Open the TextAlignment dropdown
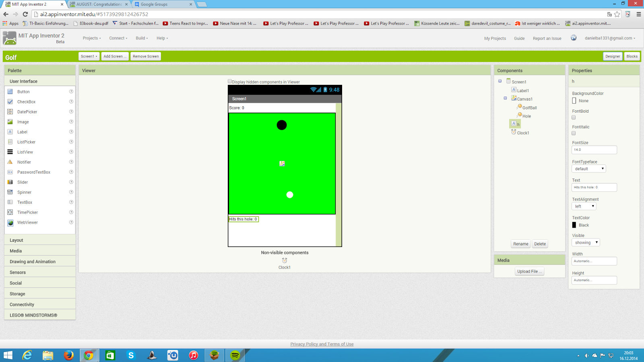Viewport: 644px width, 362px height. [x=583, y=206]
